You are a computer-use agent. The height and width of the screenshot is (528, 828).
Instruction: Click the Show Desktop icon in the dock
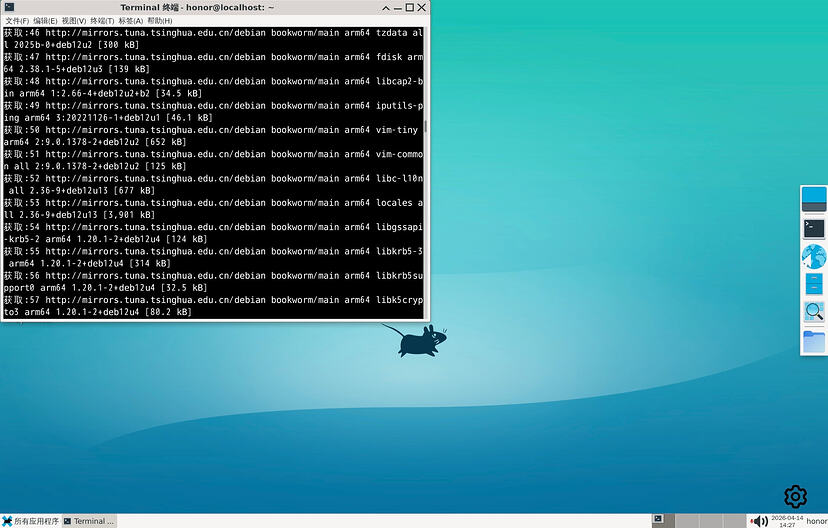click(x=814, y=200)
